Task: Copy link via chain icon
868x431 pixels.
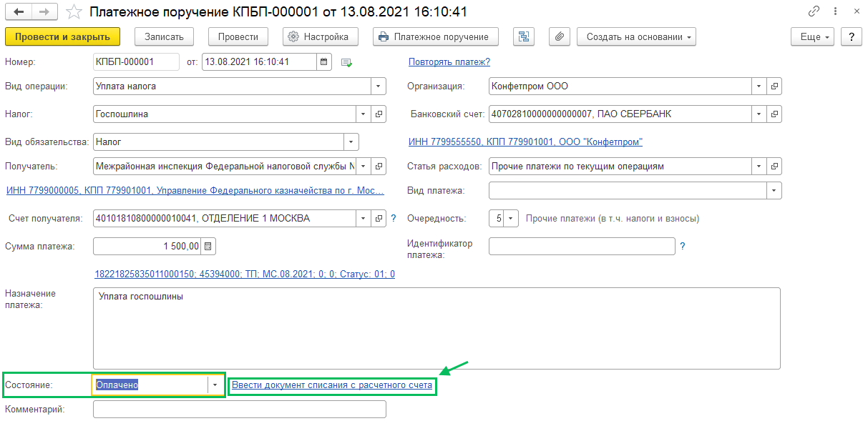Action: [x=814, y=11]
